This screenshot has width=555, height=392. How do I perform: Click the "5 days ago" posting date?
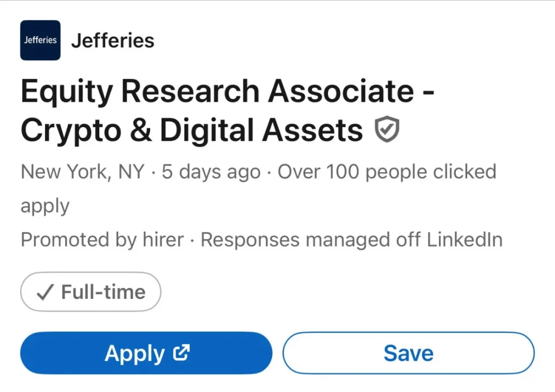point(211,172)
